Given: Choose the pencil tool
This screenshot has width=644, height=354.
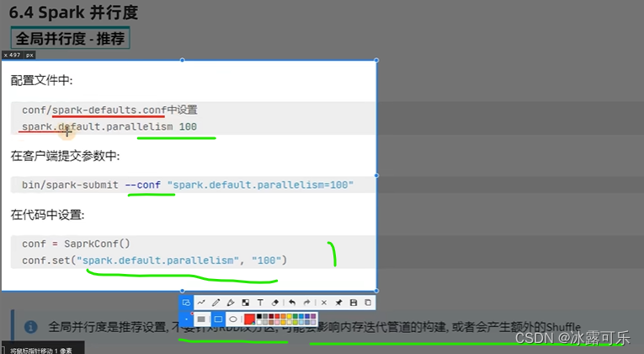Looking at the screenshot, I should pyautogui.click(x=216, y=303).
